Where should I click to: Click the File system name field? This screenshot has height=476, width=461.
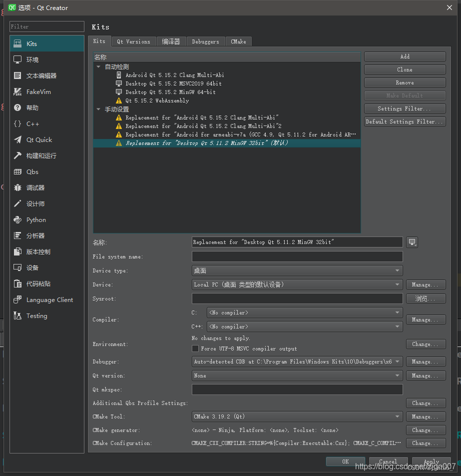pos(297,256)
